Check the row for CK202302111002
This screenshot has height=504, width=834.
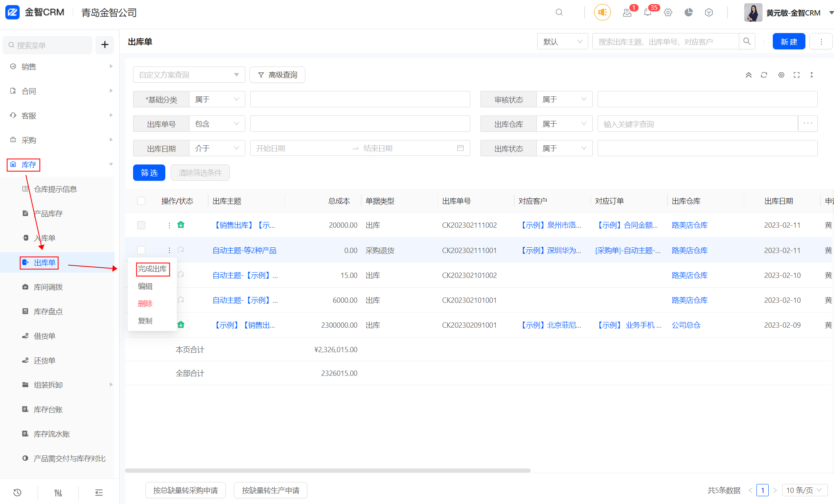141,225
